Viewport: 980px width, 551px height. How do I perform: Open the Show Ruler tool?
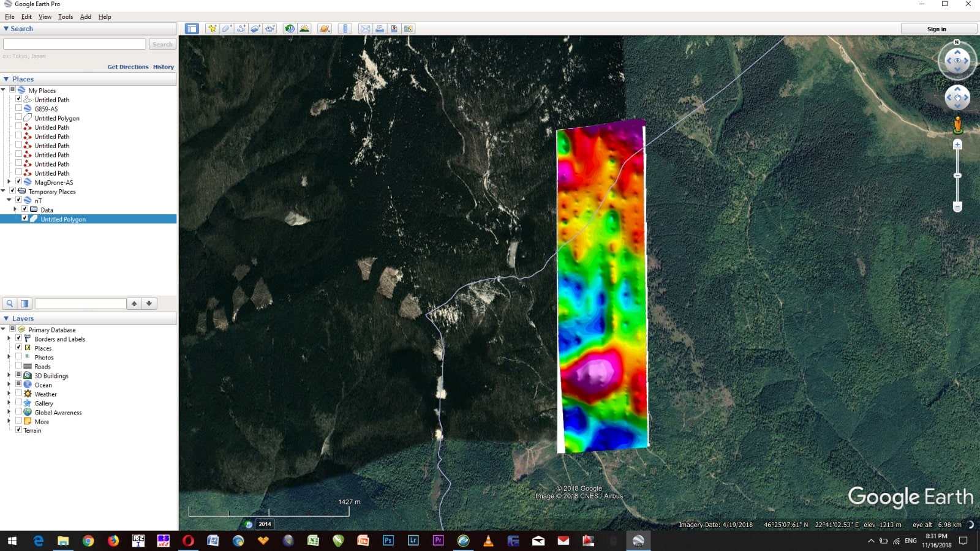pyautogui.click(x=345, y=29)
